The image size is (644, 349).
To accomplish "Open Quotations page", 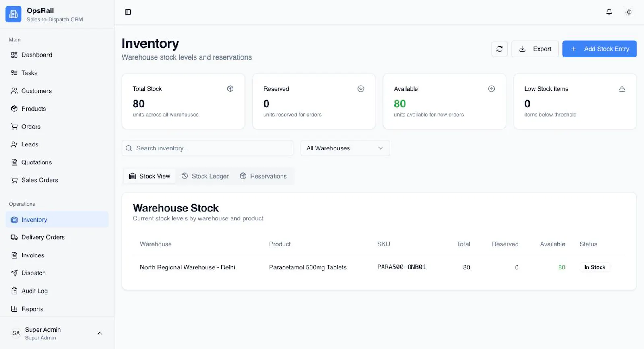I will [57, 162].
